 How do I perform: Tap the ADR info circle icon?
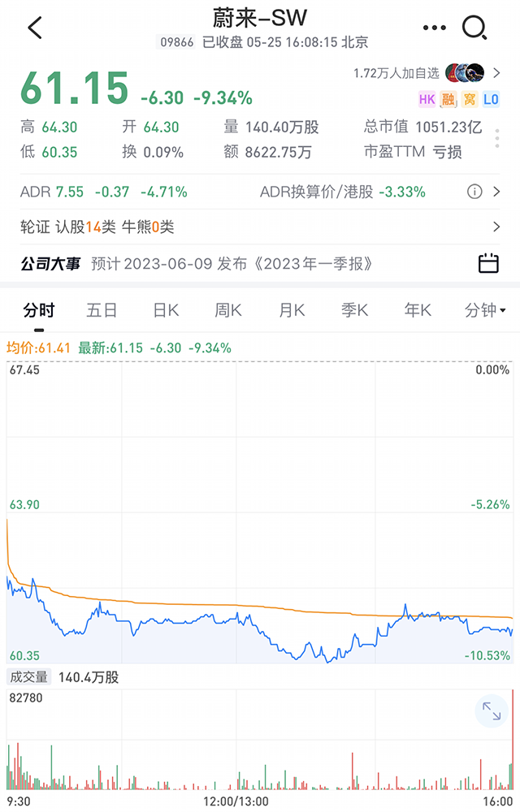coord(474,192)
